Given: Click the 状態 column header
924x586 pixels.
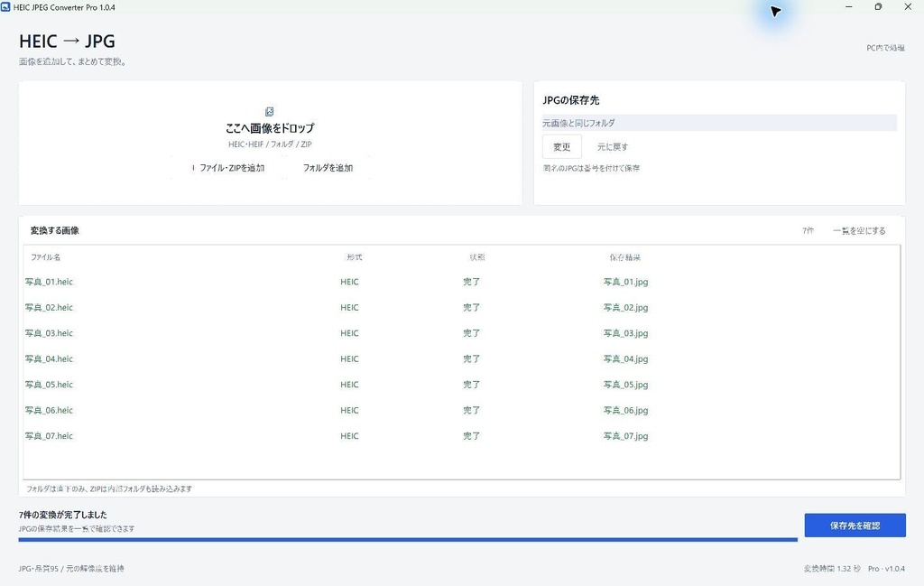Looking at the screenshot, I should pyautogui.click(x=476, y=257).
